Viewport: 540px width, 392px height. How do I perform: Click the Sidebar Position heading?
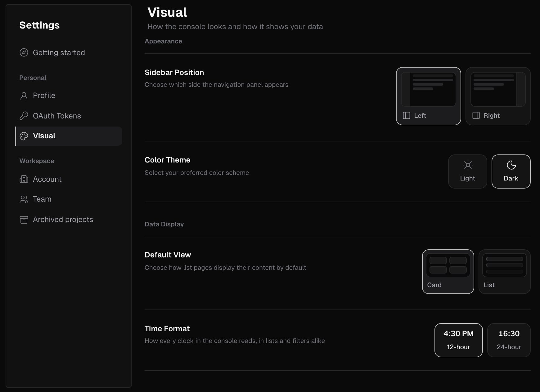point(174,73)
